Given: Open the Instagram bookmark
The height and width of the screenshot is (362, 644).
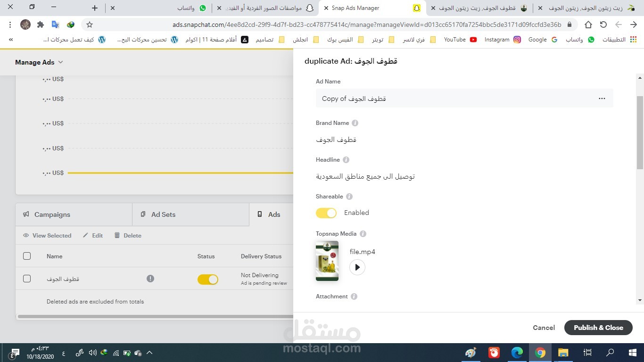Looking at the screenshot, I should point(503,40).
